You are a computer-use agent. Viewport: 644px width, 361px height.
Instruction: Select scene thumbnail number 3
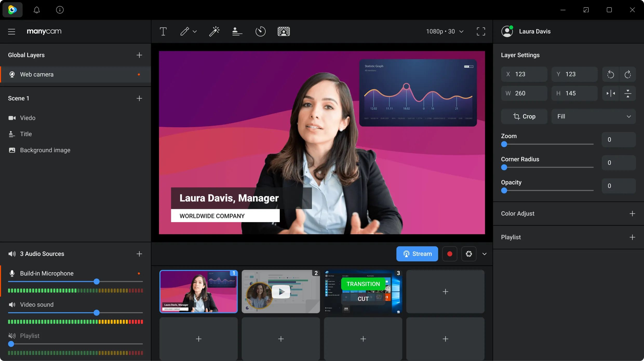pyautogui.click(x=363, y=292)
